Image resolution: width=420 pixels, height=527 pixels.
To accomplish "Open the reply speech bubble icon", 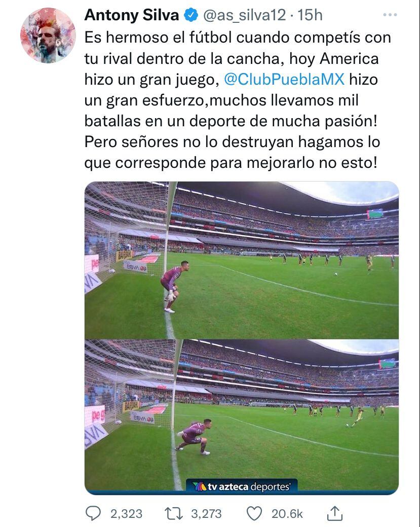I will [x=93, y=513].
